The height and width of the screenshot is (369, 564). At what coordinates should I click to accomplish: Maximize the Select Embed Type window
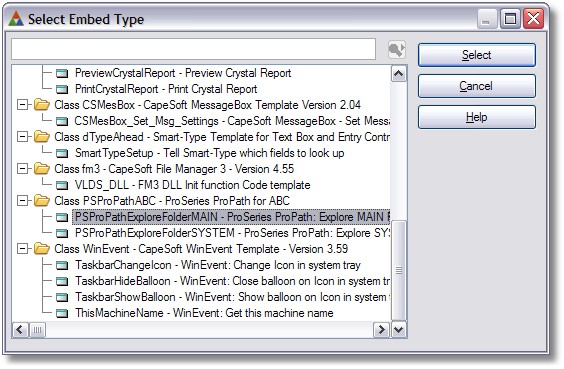click(510, 19)
